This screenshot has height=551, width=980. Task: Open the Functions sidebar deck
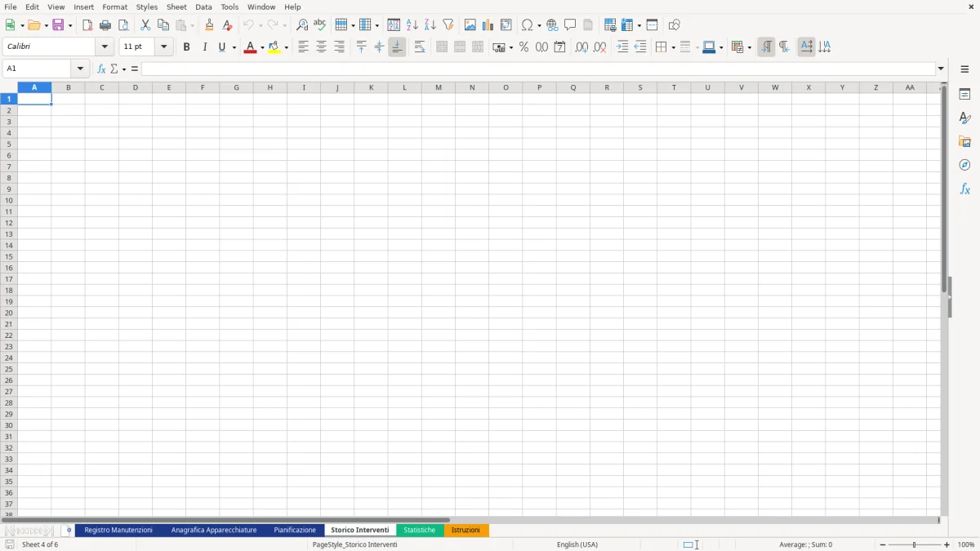964,189
